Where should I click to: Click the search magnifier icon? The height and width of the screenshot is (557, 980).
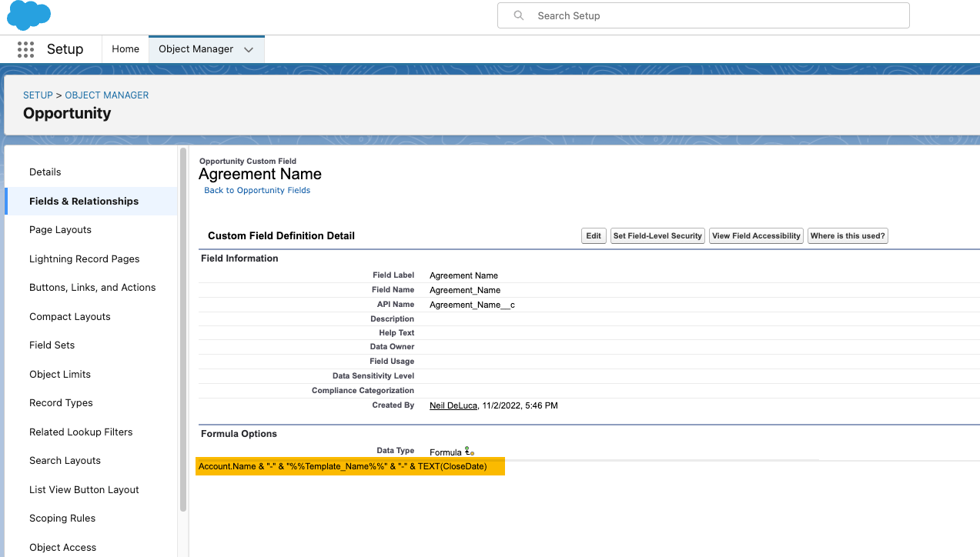[x=519, y=15]
